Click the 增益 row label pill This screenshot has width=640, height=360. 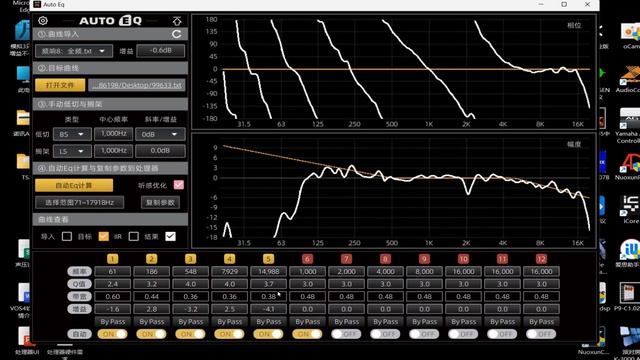tap(79, 309)
